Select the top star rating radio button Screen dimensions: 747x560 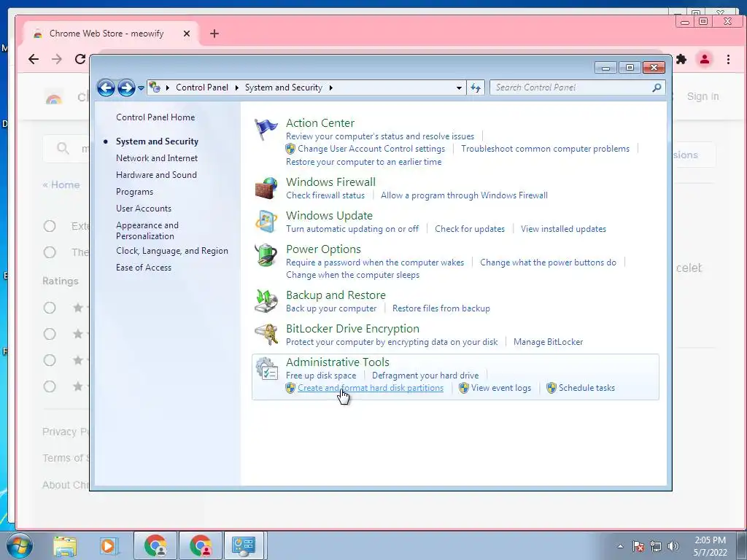pos(50,308)
